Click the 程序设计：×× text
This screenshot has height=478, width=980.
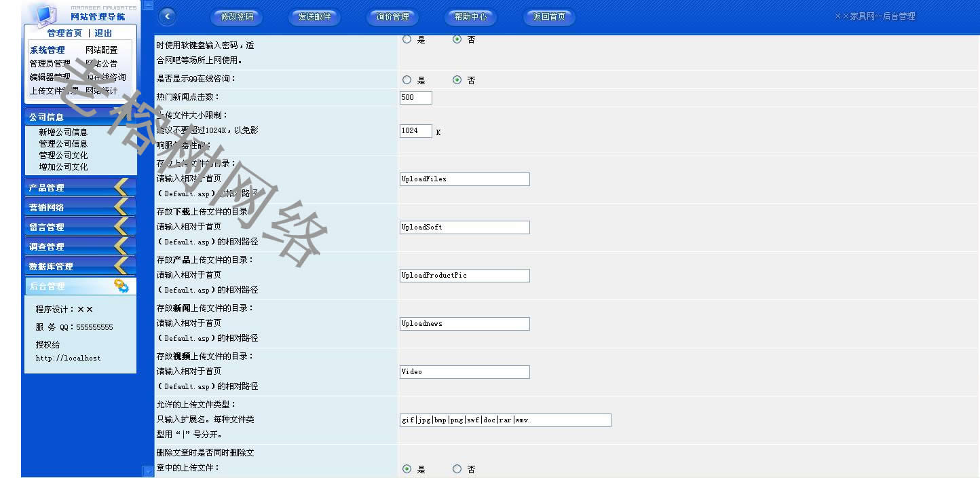click(64, 309)
